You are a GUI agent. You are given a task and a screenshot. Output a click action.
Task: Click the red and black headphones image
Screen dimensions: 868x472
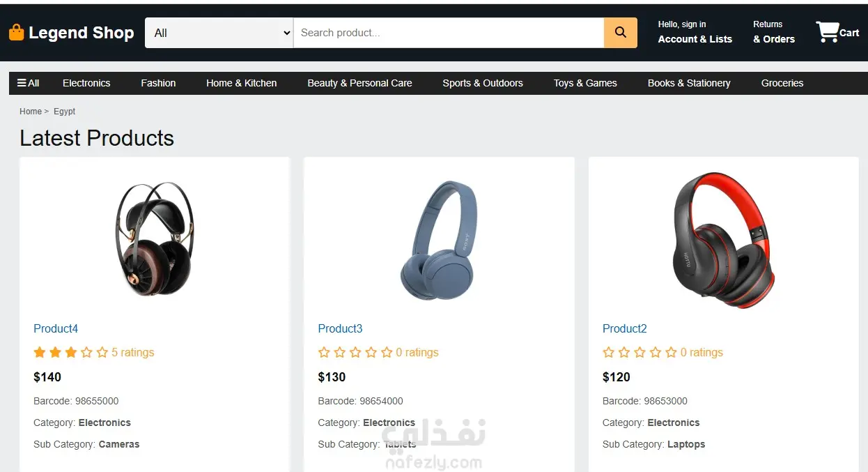point(723,240)
